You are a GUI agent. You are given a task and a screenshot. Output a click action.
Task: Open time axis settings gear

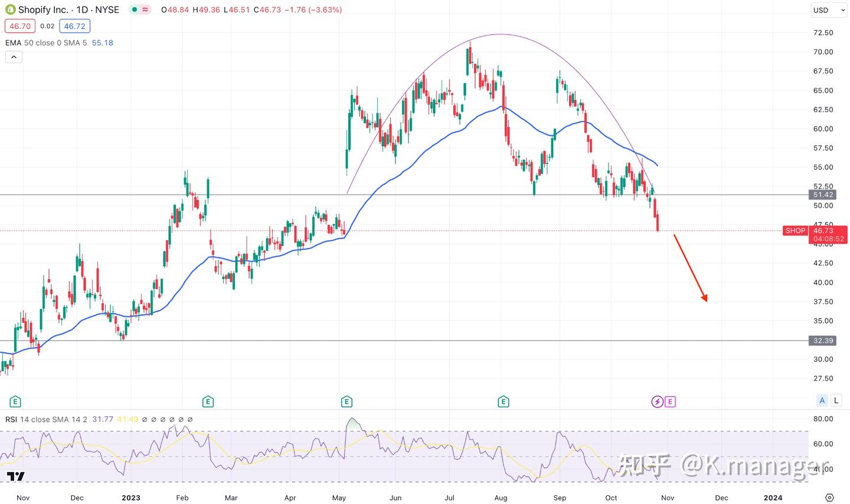click(x=829, y=498)
